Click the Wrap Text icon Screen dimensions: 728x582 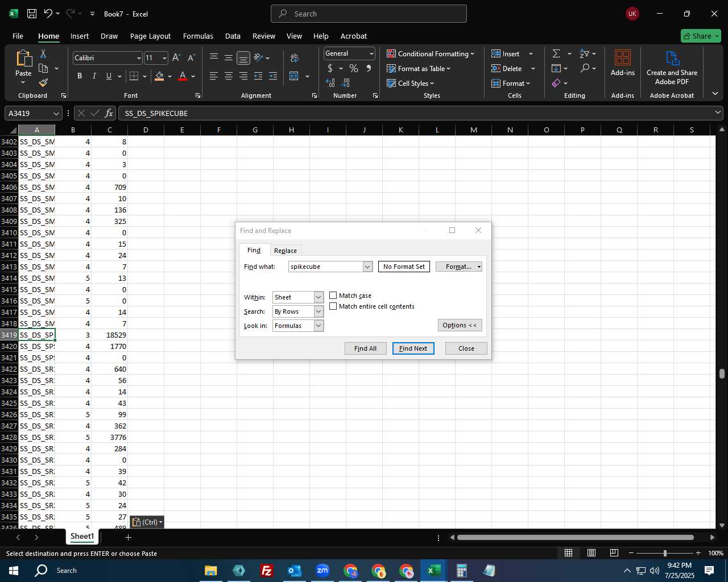pos(294,58)
